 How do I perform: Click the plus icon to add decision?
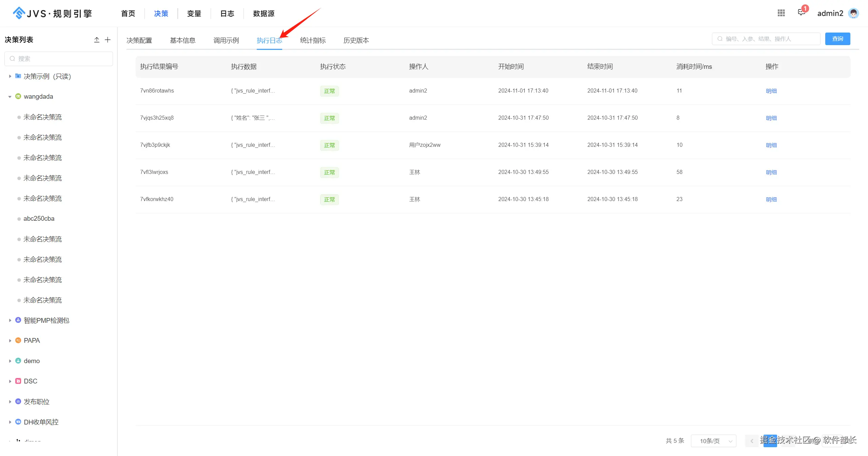pos(108,40)
